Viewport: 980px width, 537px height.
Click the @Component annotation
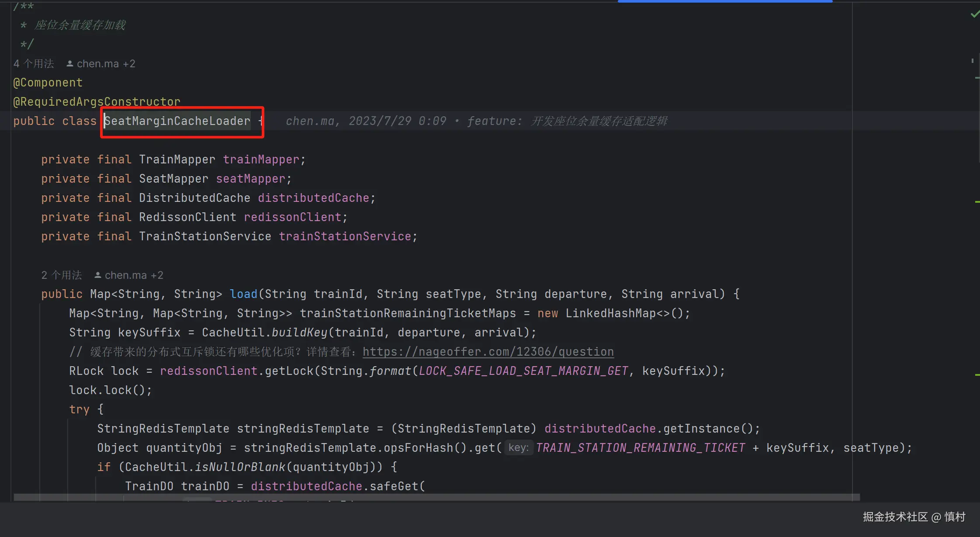click(x=48, y=83)
